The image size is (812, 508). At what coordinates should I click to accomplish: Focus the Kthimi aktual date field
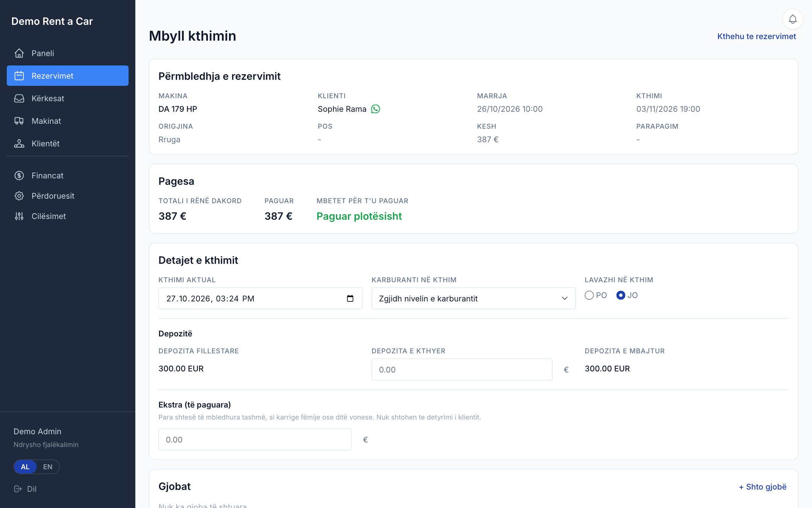pyautogui.click(x=260, y=298)
